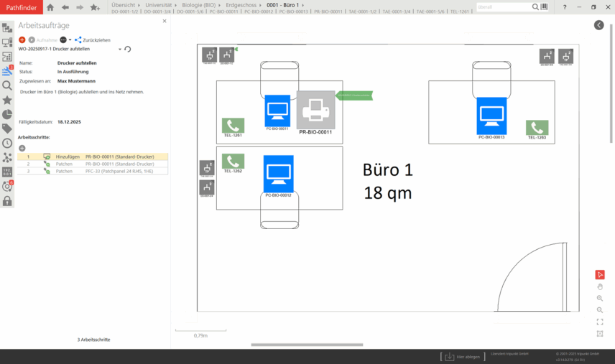The height and width of the screenshot is (364, 615).
Task: Activate the red select pointer tool
Action: pyautogui.click(x=600, y=275)
